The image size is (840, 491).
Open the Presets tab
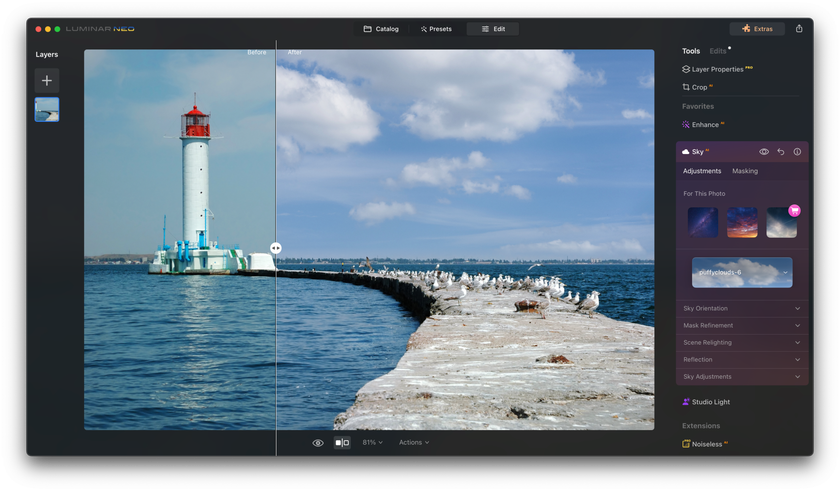(x=436, y=29)
